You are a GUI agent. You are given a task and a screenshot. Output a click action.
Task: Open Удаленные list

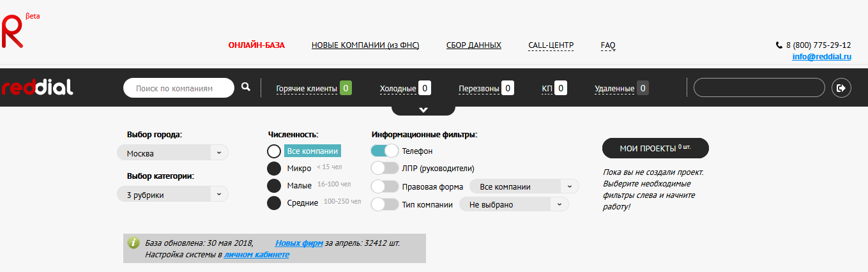pyautogui.click(x=614, y=89)
